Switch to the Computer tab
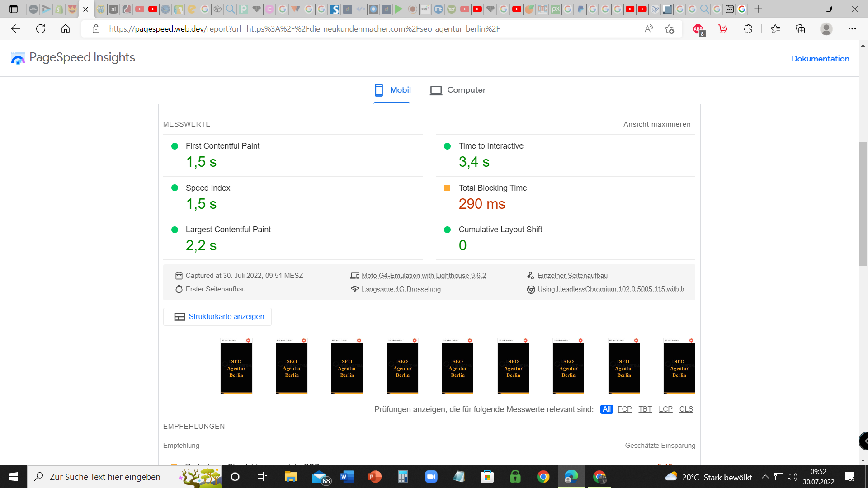The width and height of the screenshot is (868, 488). pos(458,90)
